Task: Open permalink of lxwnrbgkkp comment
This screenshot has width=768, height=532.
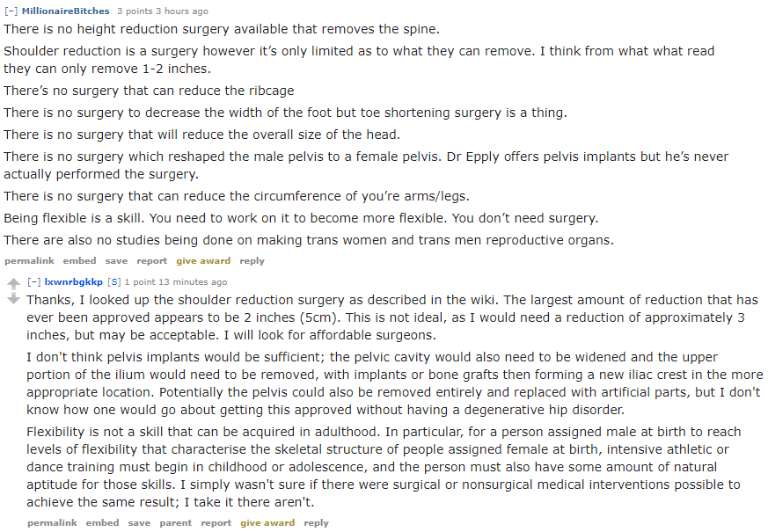Action: pos(52,523)
